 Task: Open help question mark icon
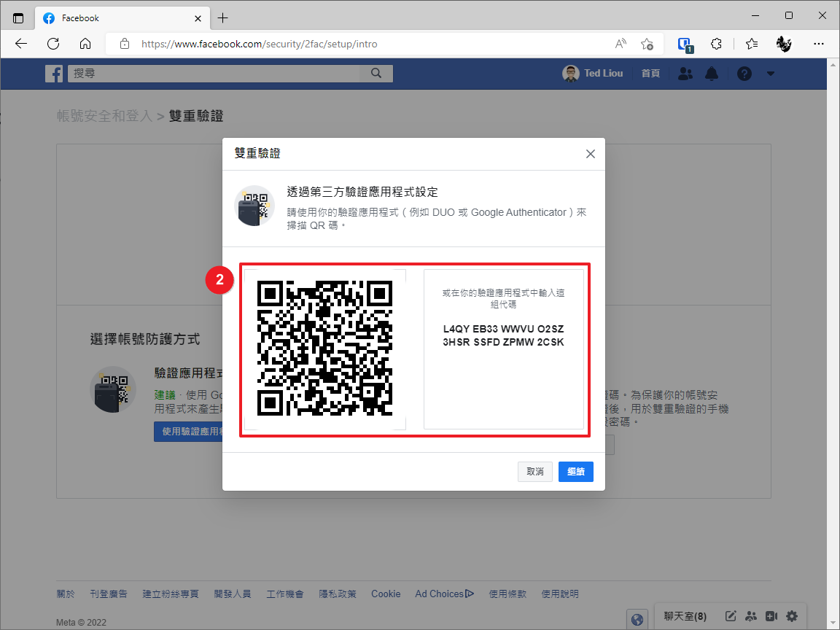click(x=744, y=74)
